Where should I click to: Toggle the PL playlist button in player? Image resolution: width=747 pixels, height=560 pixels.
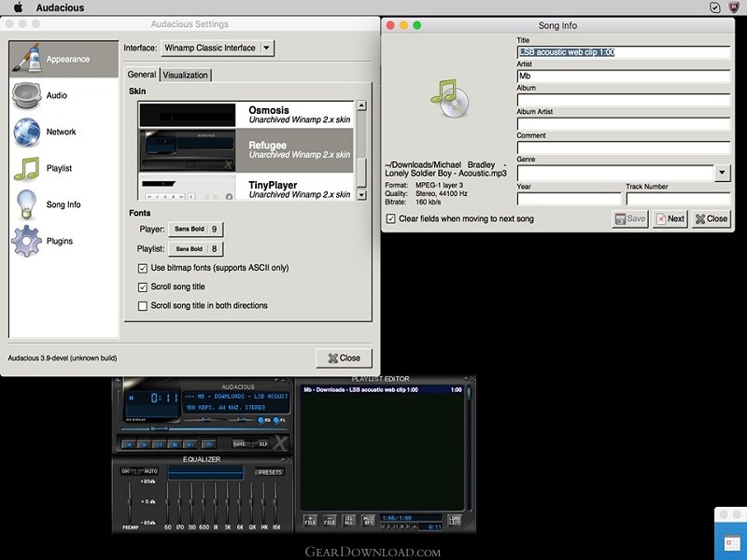coord(278,420)
